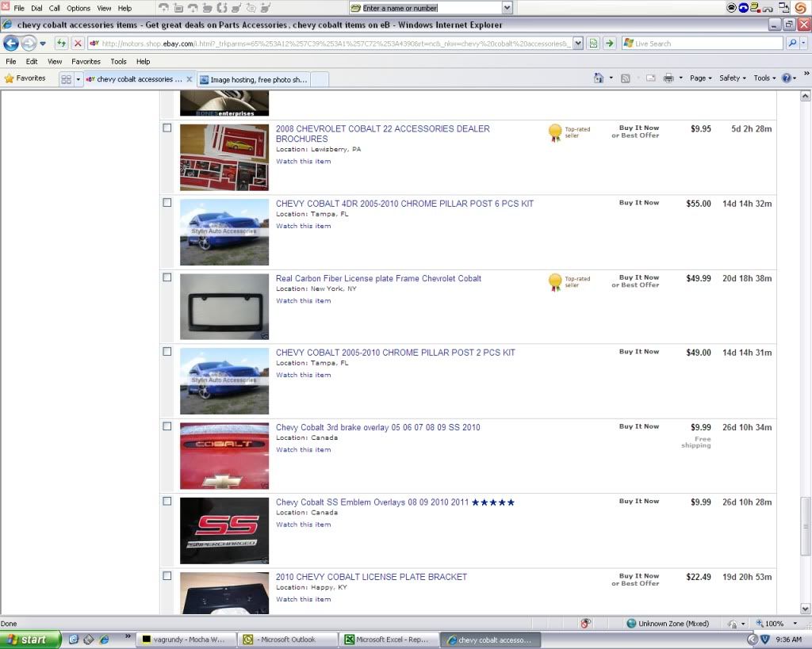Switch to Microsoft Outlook in taskbar
Viewport: 812px width, 649px height.
tap(288, 639)
